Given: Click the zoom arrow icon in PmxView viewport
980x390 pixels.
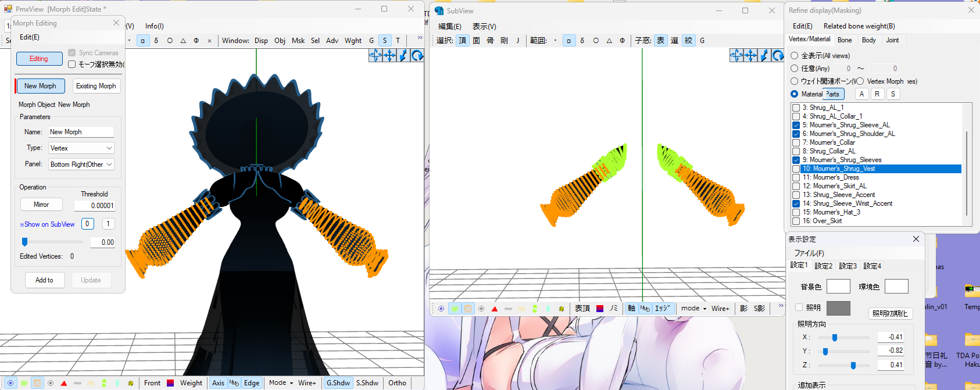Looking at the screenshot, I should (403, 55).
